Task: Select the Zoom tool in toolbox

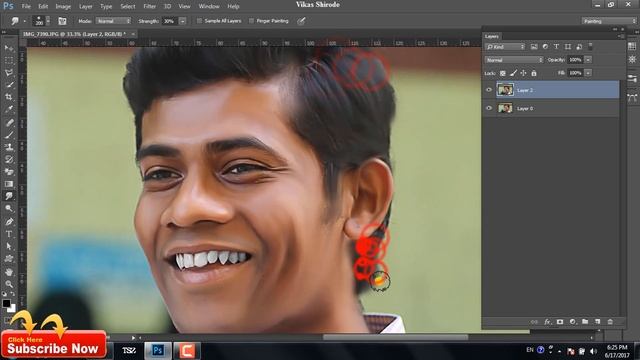Action: (x=9, y=284)
